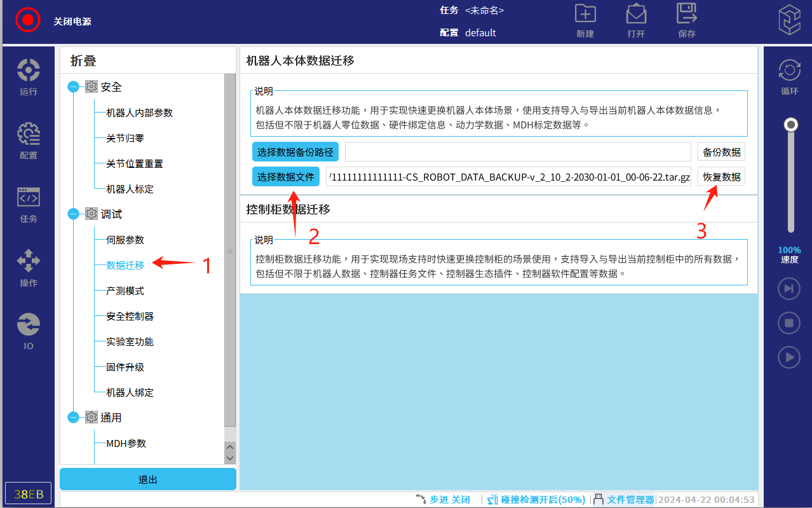Collapse the Safety (安全) tree node

click(x=74, y=87)
